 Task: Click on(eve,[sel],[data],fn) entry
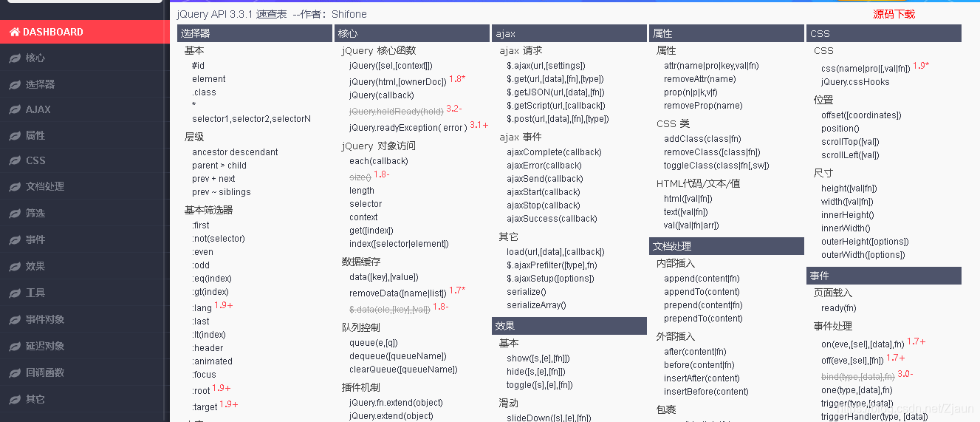tap(863, 344)
